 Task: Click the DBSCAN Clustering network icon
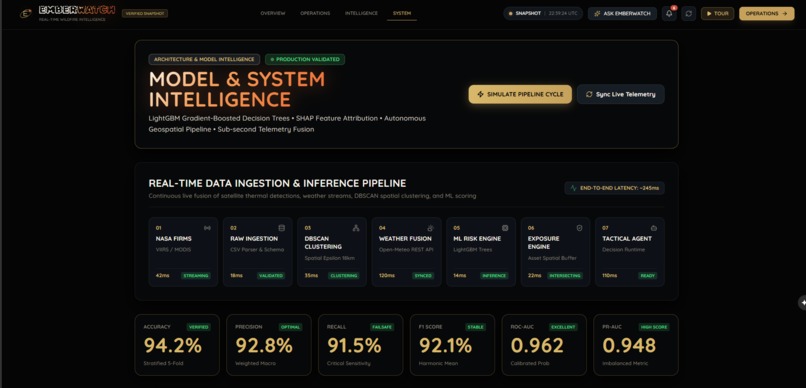coord(356,228)
